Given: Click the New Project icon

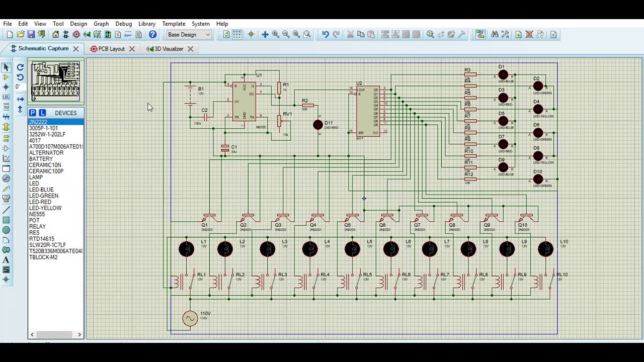Looking at the screenshot, I should point(10,34).
